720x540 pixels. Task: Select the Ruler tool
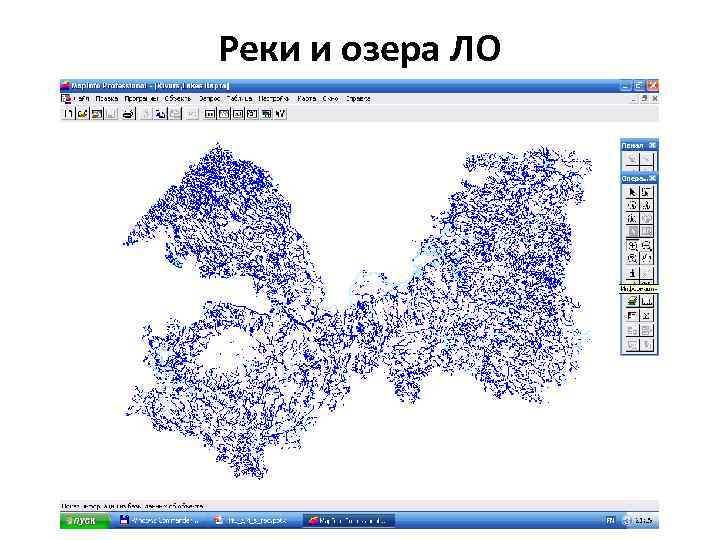click(646, 302)
